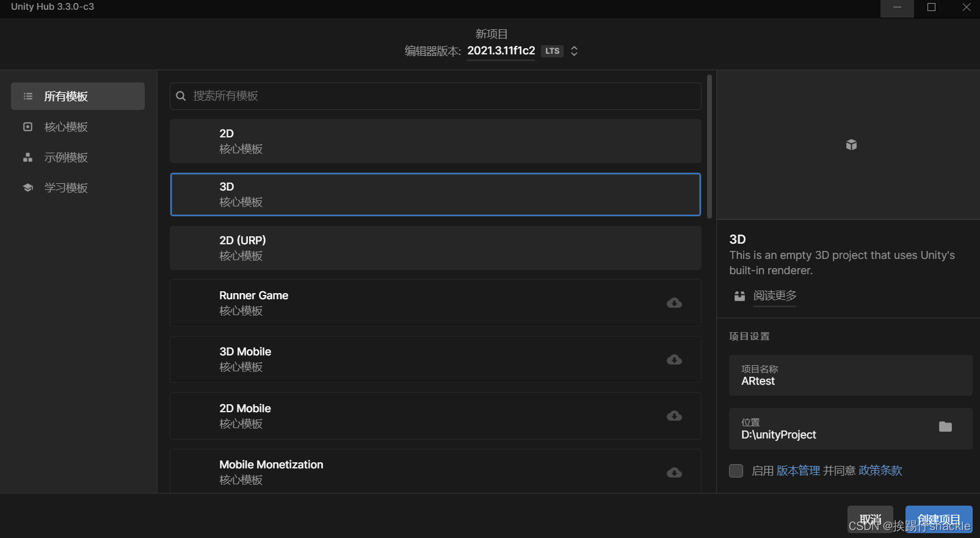Select the 所有模板 category

[78, 96]
